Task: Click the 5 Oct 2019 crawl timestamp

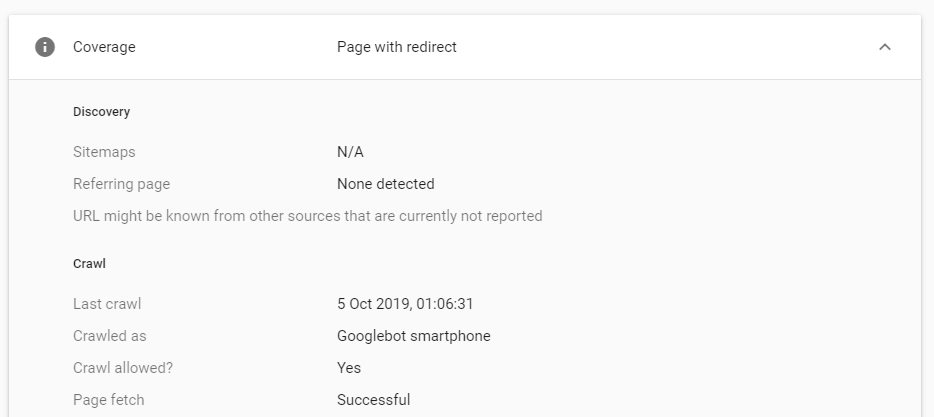Action: click(405, 304)
